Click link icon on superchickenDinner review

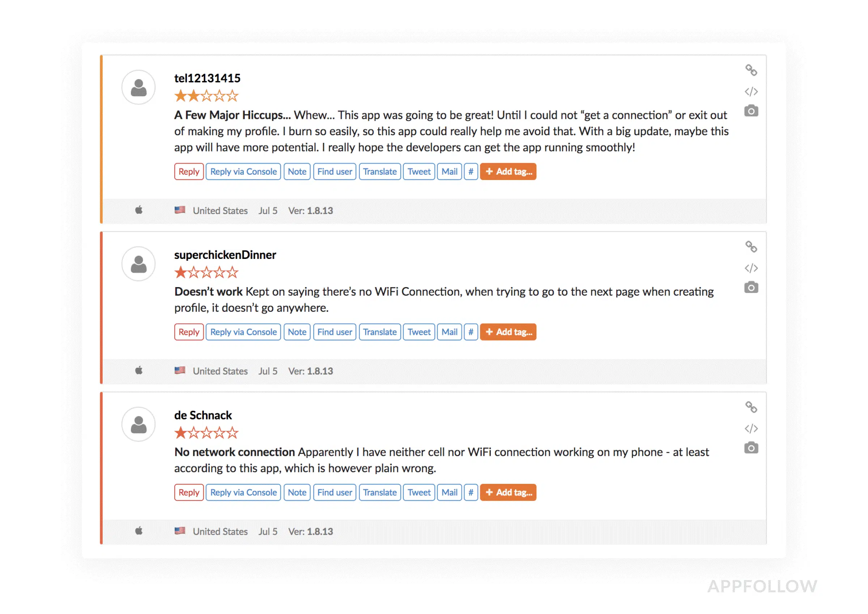coord(750,247)
